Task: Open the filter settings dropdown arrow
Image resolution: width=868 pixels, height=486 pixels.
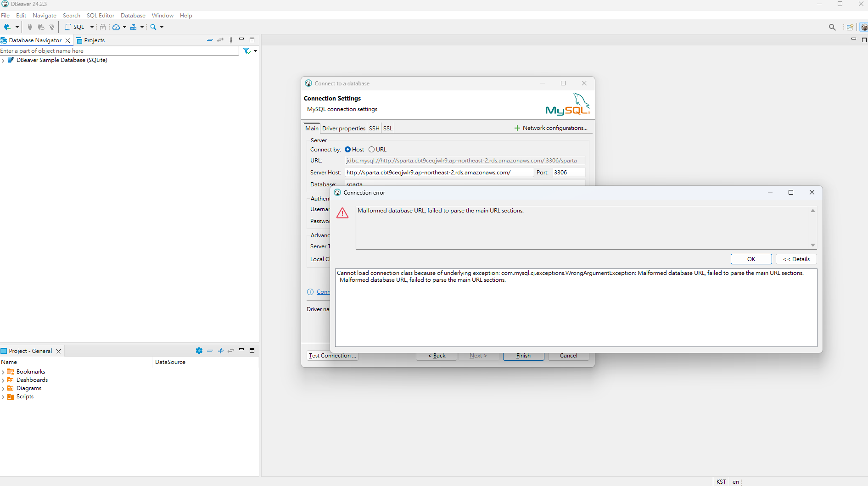Action: (x=255, y=51)
